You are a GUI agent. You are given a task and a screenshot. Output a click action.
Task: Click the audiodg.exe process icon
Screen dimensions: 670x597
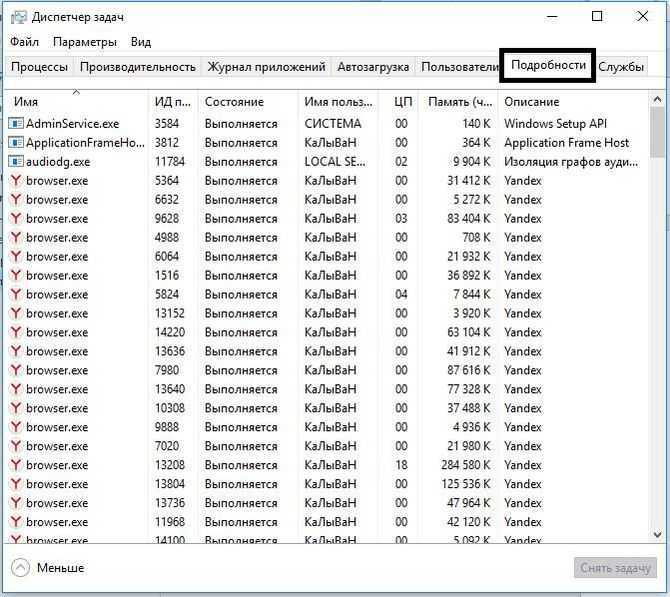pyautogui.click(x=16, y=162)
